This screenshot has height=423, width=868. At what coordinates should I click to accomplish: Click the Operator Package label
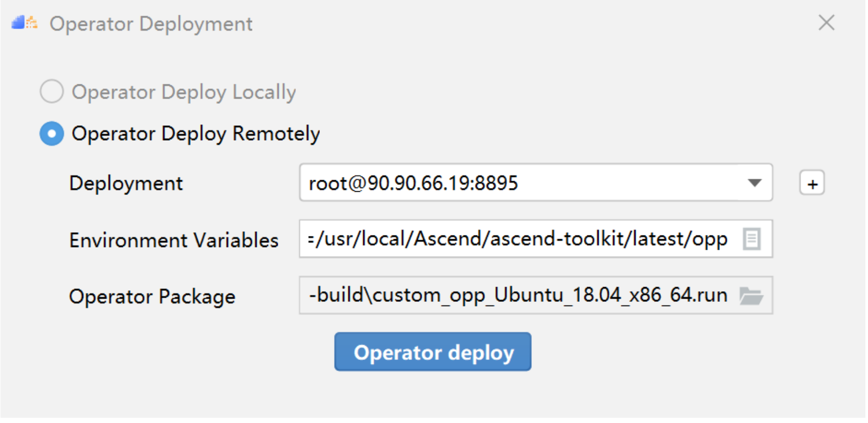click(152, 297)
